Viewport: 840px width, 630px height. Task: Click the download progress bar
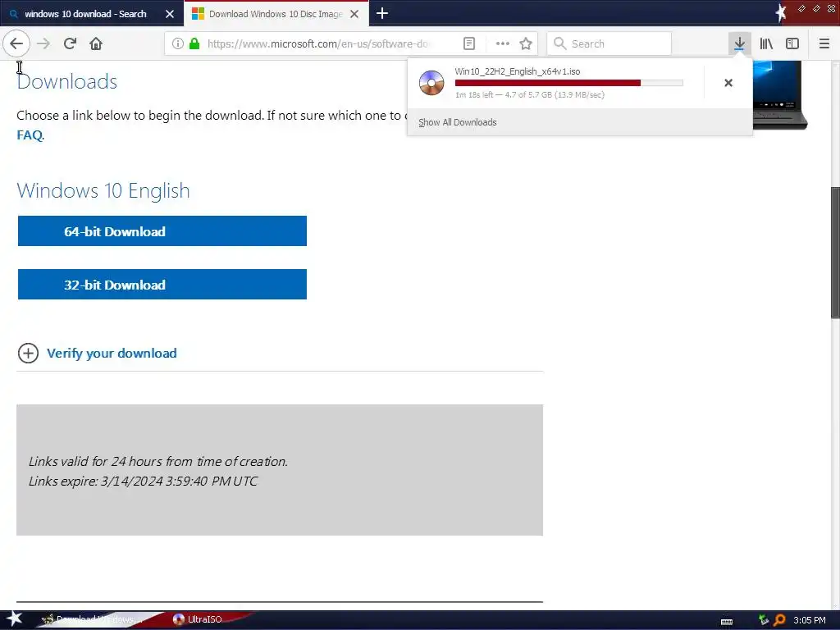[569, 83]
